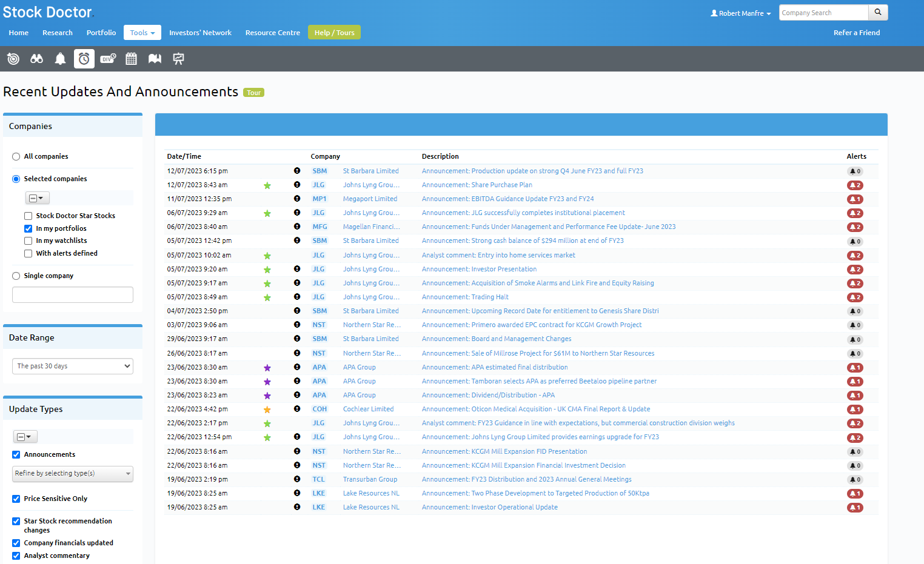Open the Tools dropdown menu
Viewport: 924px width, 564px height.
[142, 33]
